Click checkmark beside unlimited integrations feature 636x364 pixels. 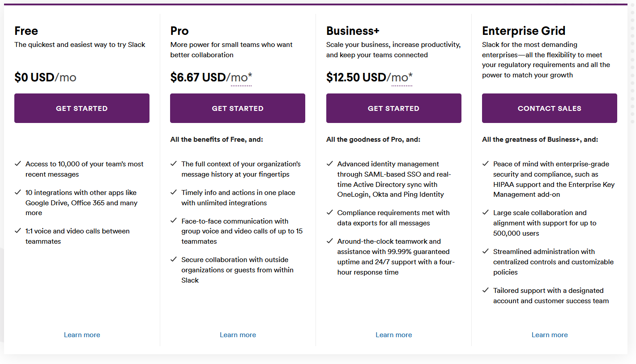tap(174, 192)
